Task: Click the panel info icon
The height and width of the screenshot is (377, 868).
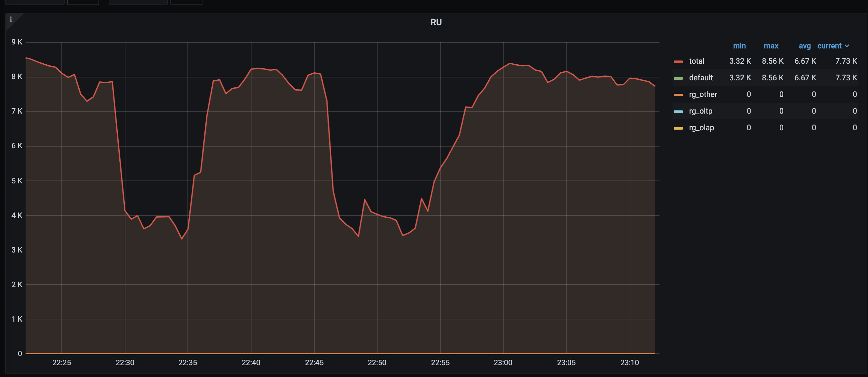Action: pos(11,19)
